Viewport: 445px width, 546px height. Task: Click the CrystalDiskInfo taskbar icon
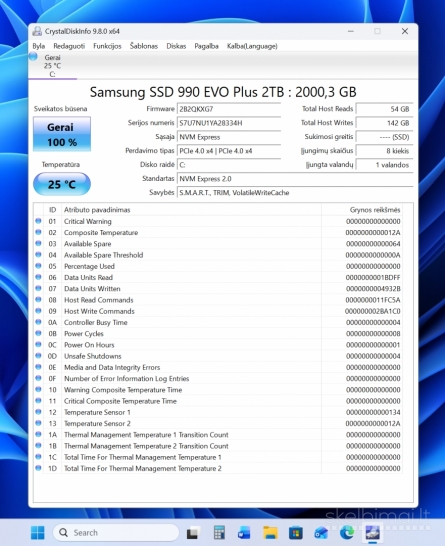pyautogui.click(x=372, y=532)
